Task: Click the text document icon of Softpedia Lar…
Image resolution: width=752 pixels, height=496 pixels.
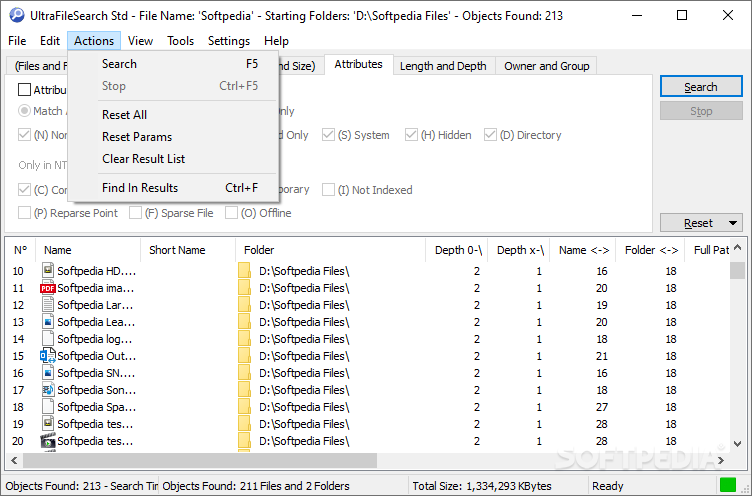Action: coord(47,305)
